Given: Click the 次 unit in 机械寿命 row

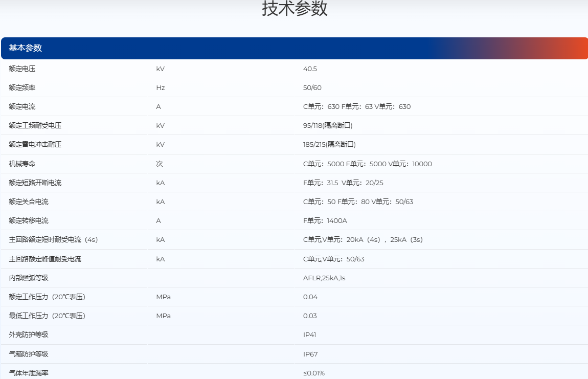Looking at the screenshot, I should click(160, 164).
